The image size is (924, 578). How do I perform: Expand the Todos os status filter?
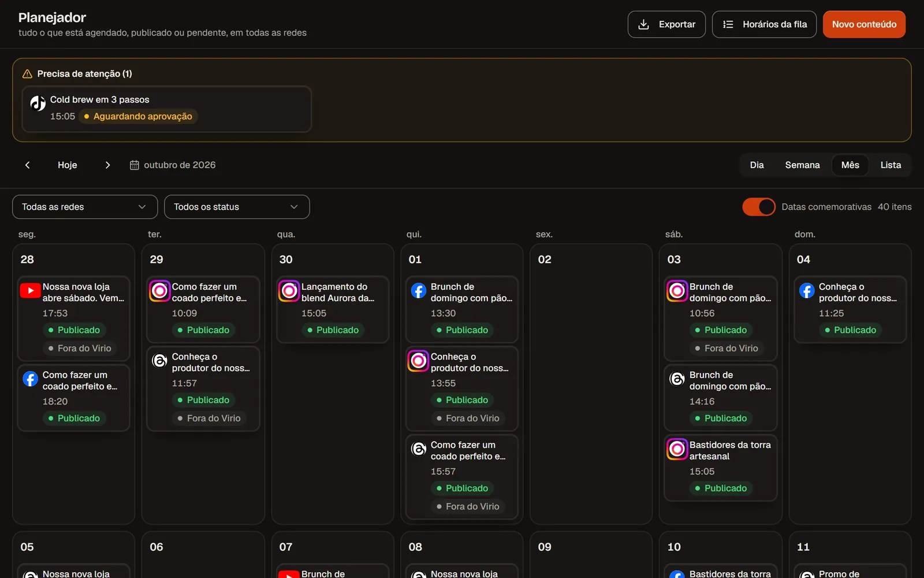coord(237,207)
